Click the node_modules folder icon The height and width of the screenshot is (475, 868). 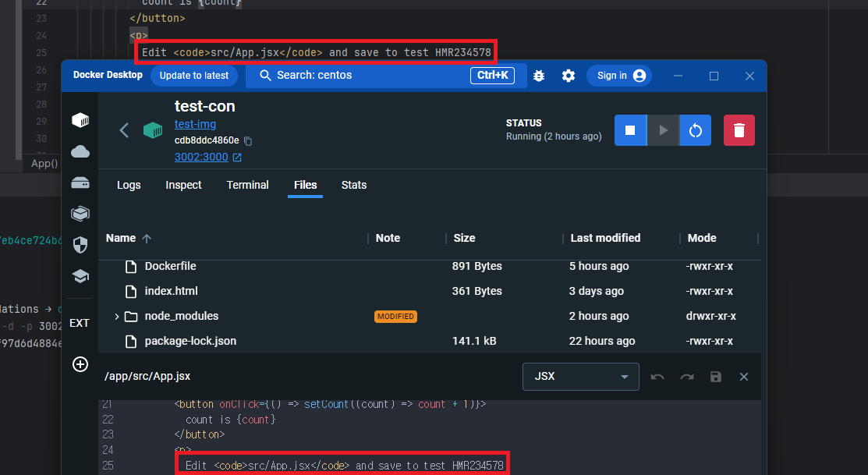tap(131, 317)
